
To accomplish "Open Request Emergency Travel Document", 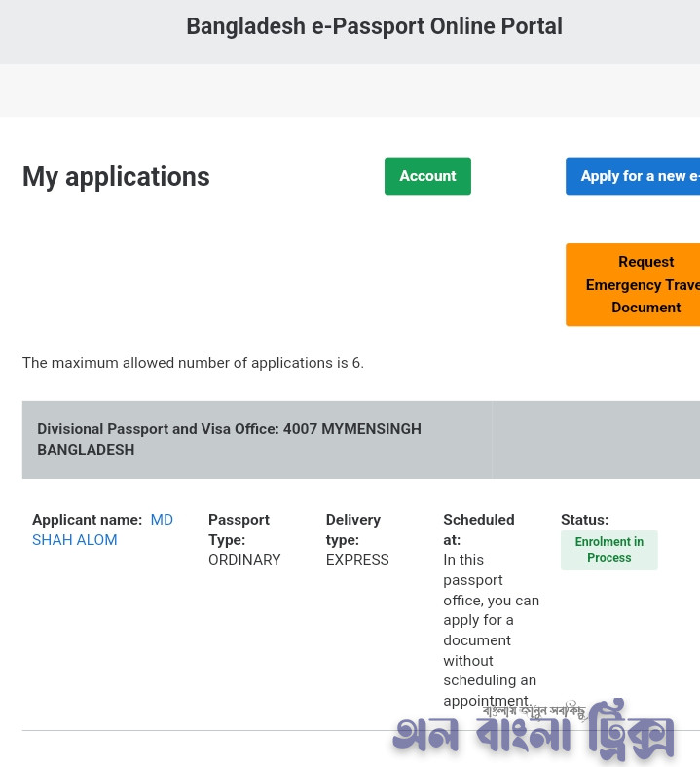I will [x=634, y=284].
